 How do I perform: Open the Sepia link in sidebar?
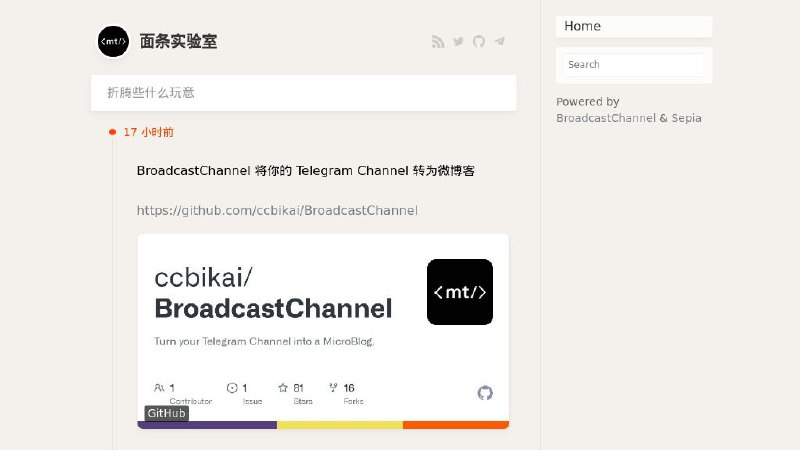click(685, 118)
